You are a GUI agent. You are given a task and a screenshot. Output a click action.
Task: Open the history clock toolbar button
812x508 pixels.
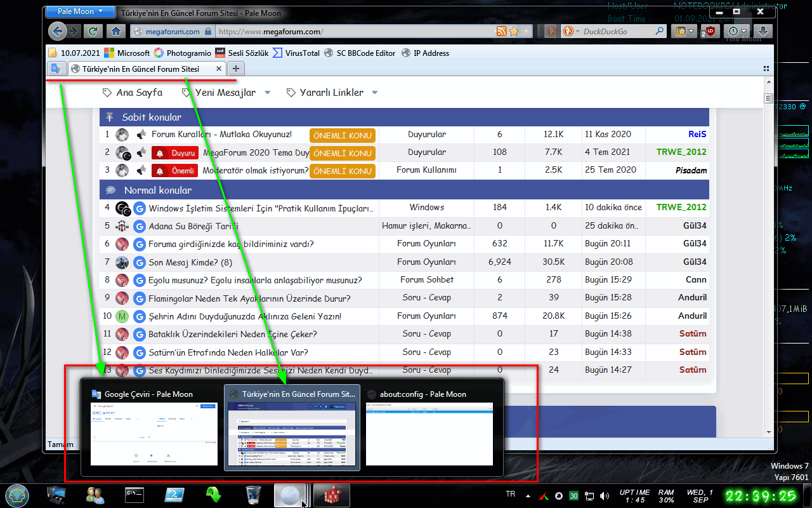pos(737,31)
